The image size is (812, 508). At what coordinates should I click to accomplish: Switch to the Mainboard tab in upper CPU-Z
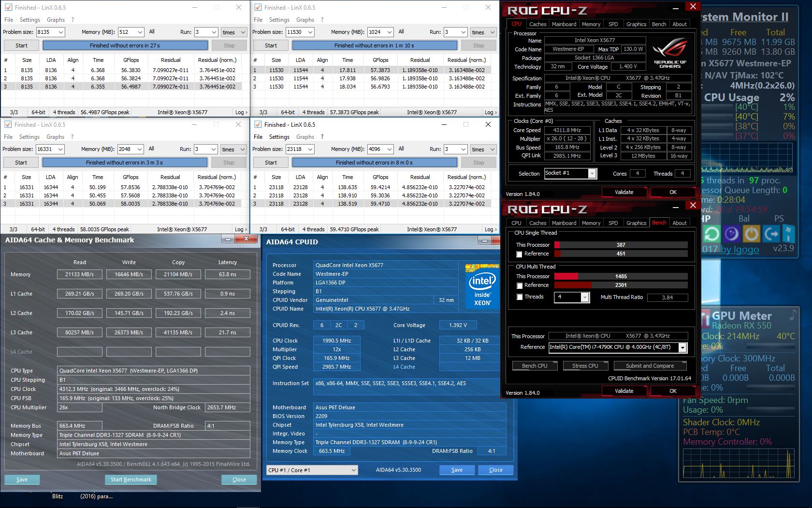click(x=564, y=24)
